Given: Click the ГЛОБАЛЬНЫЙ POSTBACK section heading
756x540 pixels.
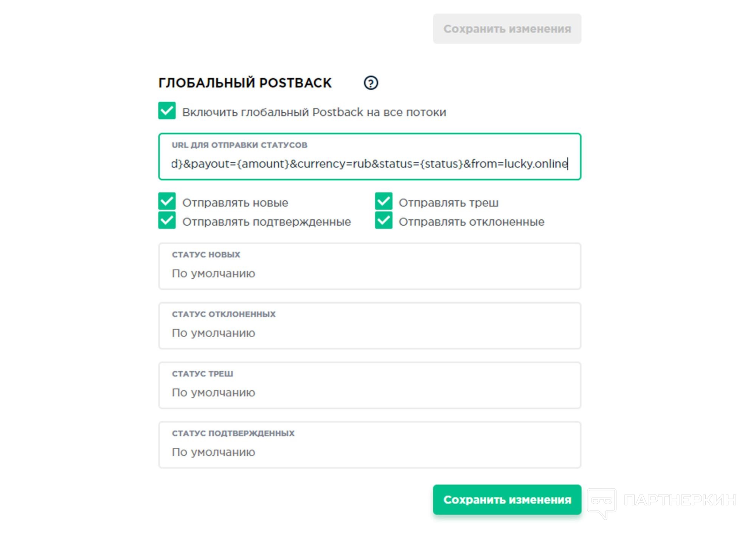Looking at the screenshot, I should click(245, 83).
